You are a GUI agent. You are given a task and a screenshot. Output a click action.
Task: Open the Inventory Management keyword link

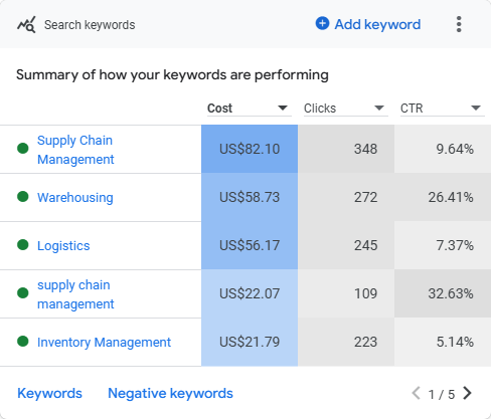click(x=104, y=342)
